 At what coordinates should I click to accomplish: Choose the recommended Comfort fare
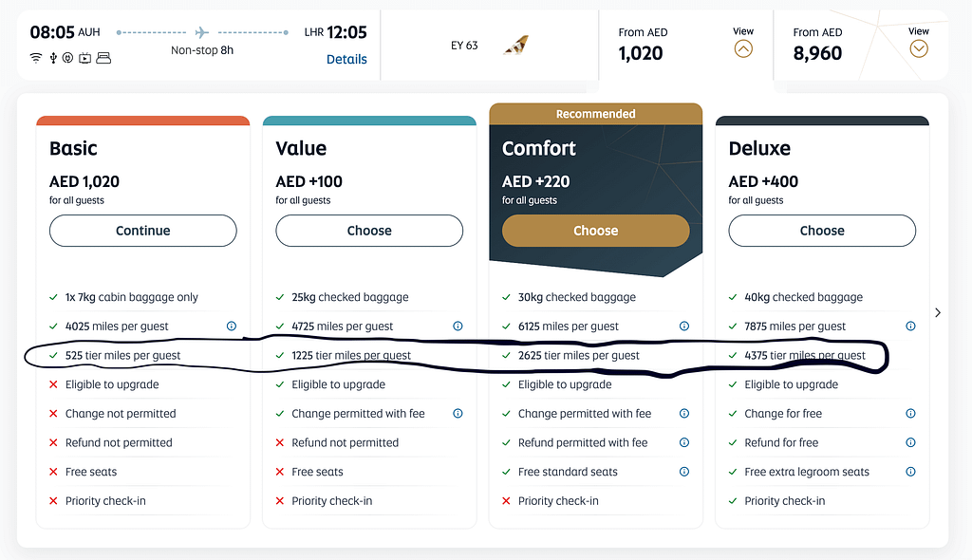(595, 231)
